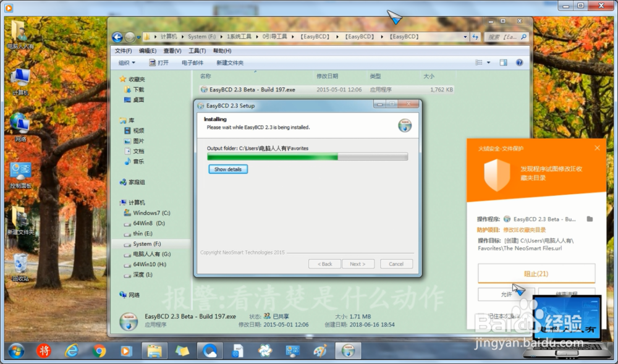The height and width of the screenshot is (364, 618).
Task: Click Cancel in the EasyBCD installer
Action: click(x=396, y=264)
